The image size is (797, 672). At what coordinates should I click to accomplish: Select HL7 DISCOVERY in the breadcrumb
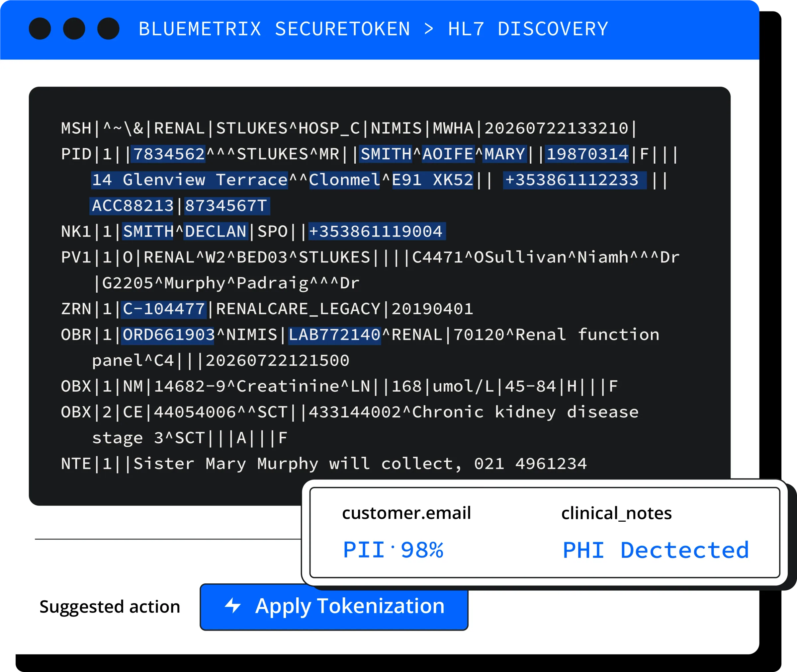click(528, 29)
